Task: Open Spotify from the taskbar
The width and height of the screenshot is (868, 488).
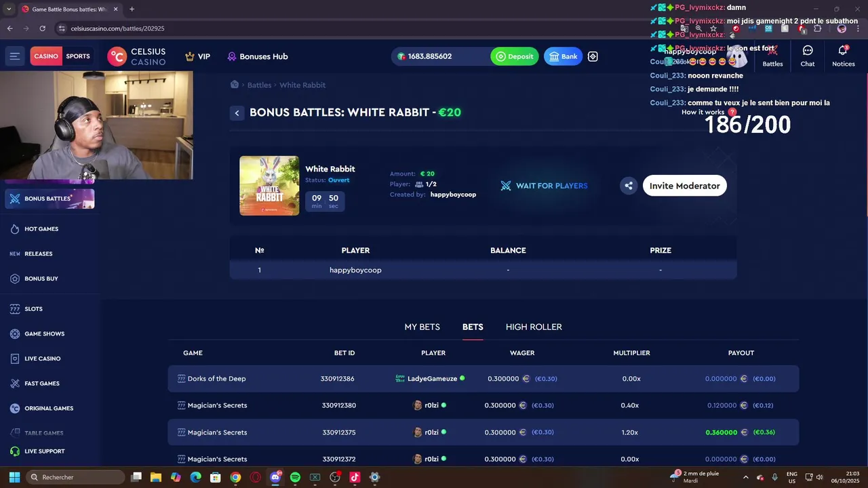Action: [x=295, y=477]
